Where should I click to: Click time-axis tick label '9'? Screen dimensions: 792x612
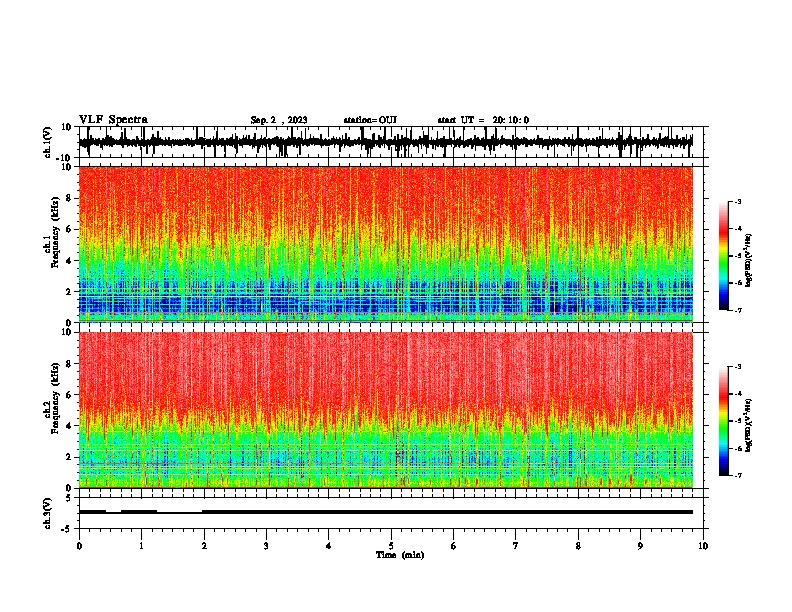click(640, 546)
